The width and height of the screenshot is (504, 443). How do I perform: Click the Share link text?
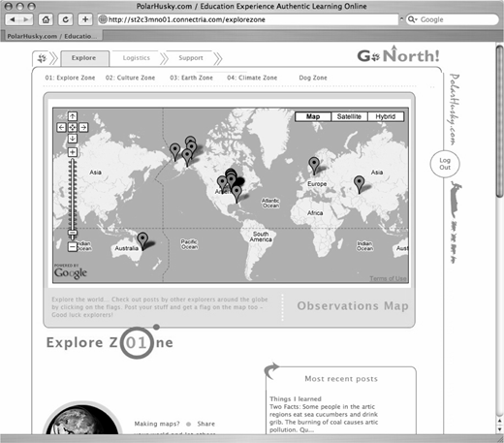[206, 424]
